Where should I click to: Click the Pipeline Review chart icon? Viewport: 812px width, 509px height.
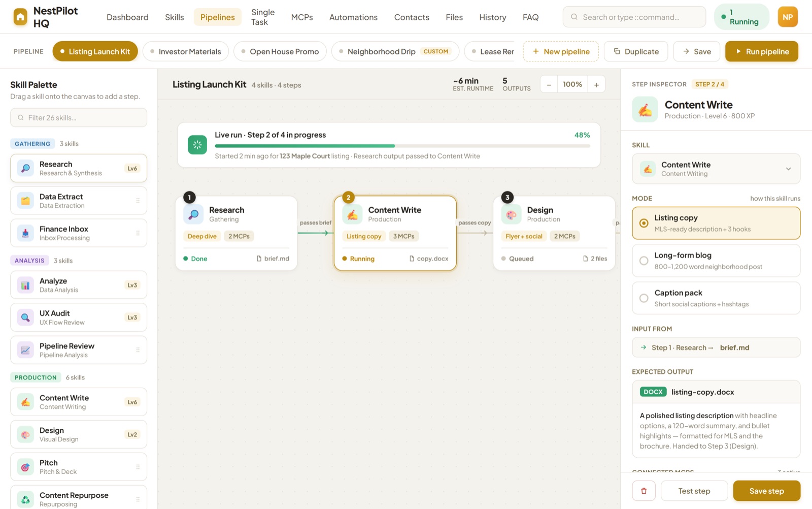coord(25,350)
